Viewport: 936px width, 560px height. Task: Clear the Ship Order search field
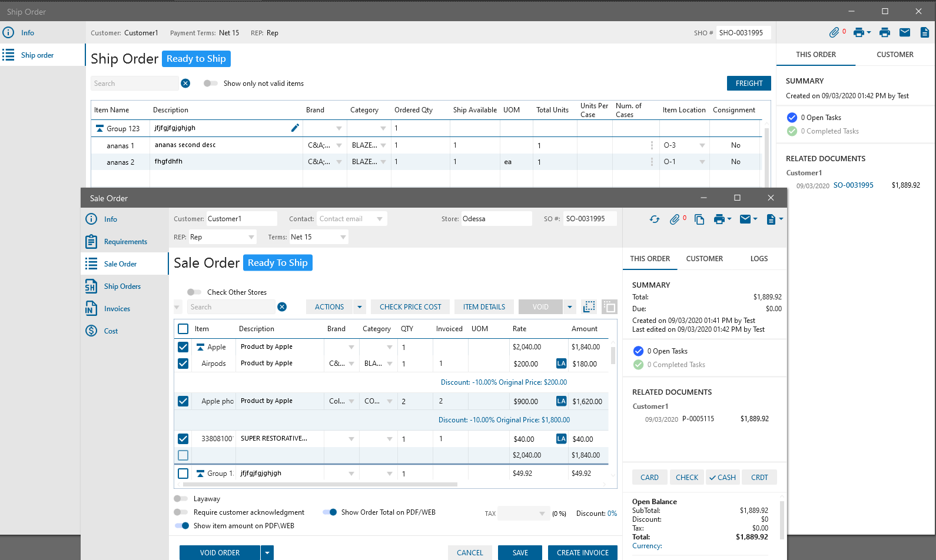point(185,84)
